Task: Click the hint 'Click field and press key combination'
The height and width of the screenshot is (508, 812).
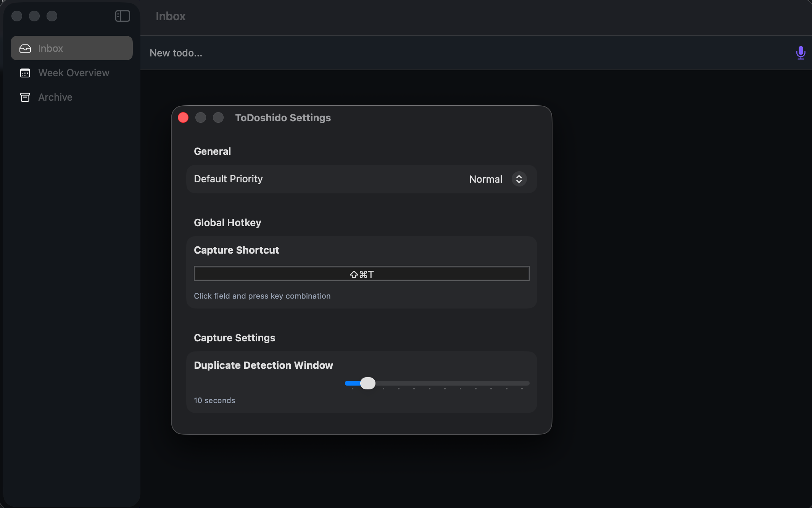Action: click(x=262, y=296)
